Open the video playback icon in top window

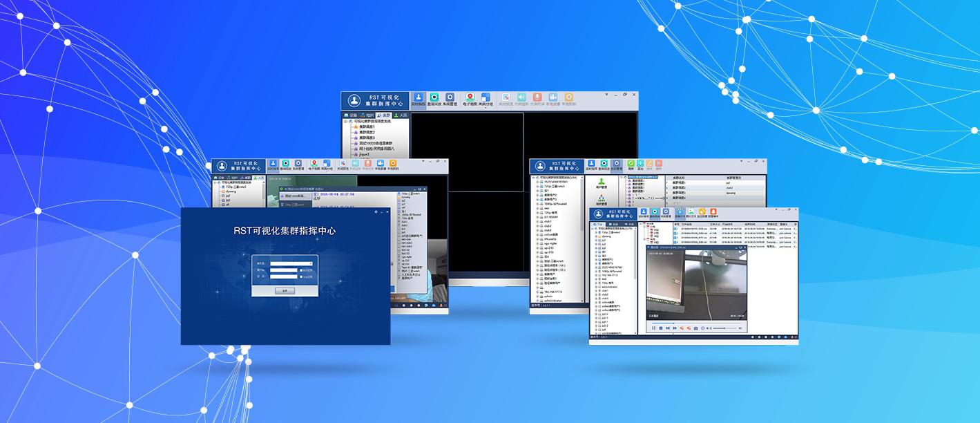[434, 99]
